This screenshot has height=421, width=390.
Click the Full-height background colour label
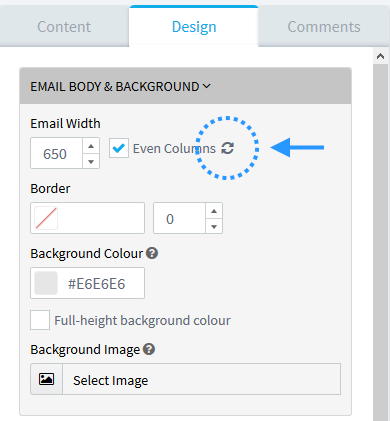[x=142, y=320]
